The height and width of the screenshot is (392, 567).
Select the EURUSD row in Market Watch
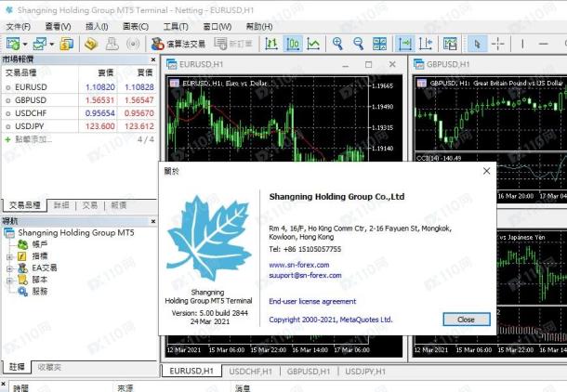coord(80,87)
